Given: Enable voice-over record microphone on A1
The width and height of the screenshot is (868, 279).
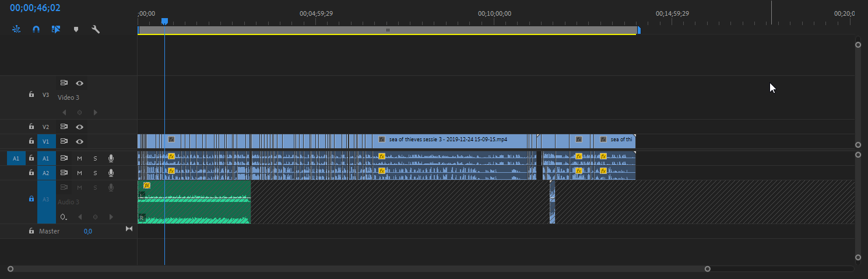Looking at the screenshot, I should (111, 158).
